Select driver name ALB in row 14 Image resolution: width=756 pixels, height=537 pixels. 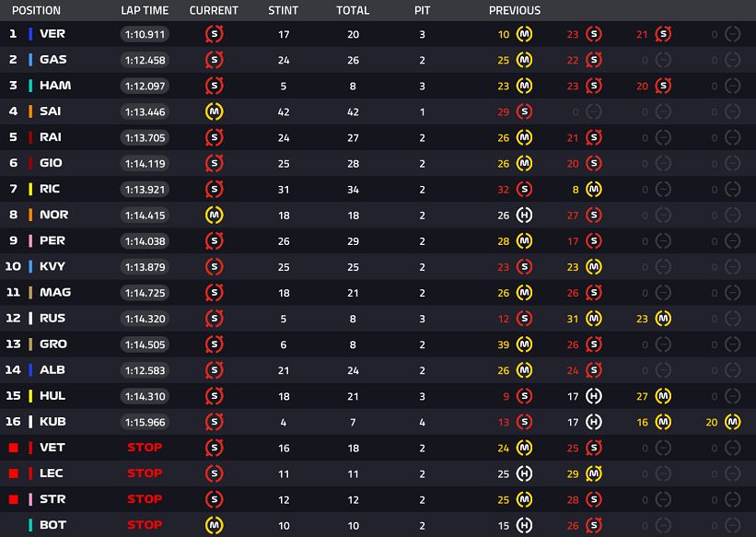52,370
